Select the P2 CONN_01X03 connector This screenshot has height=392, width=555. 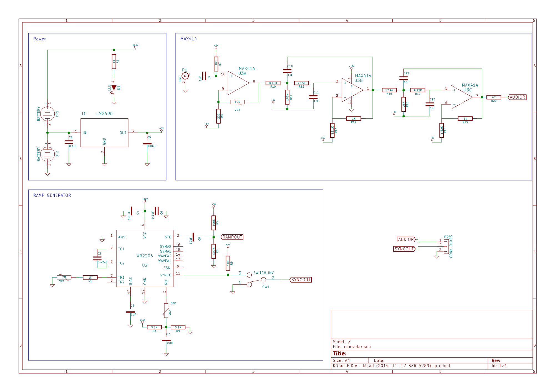[x=446, y=246]
